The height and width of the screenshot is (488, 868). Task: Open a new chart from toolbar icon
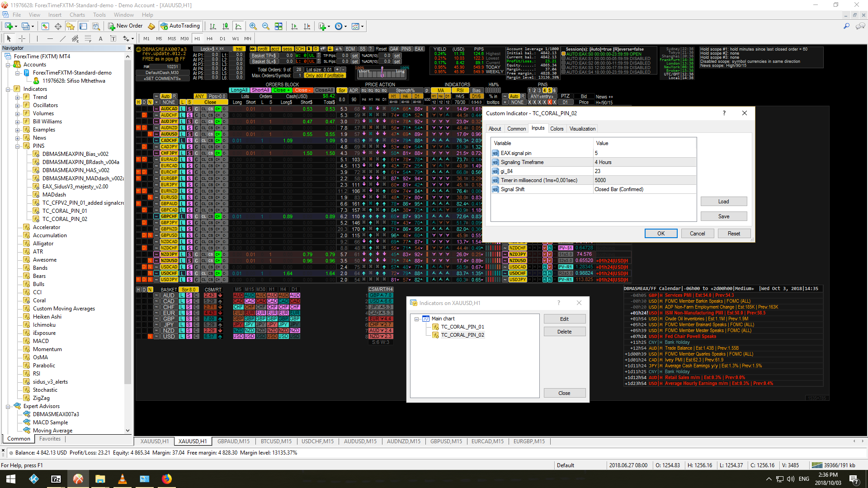tap(8, 26)
